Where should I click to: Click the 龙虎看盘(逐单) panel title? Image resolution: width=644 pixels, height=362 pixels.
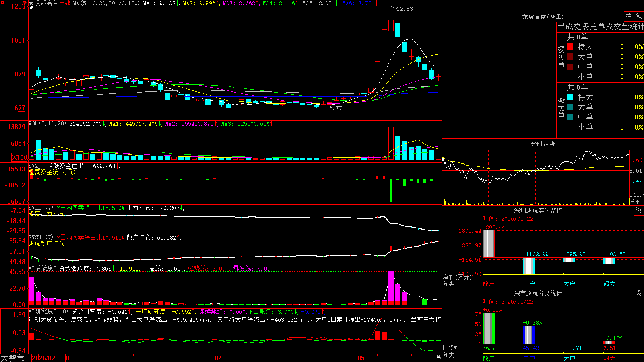tap(543, 16)
